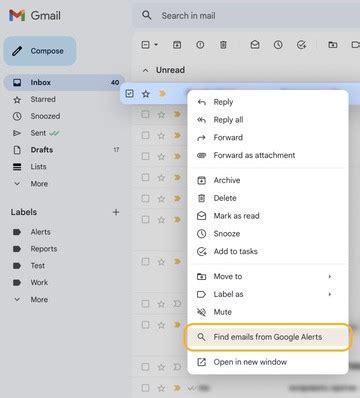Open the Inbox folder

click(x=64, y=82)
